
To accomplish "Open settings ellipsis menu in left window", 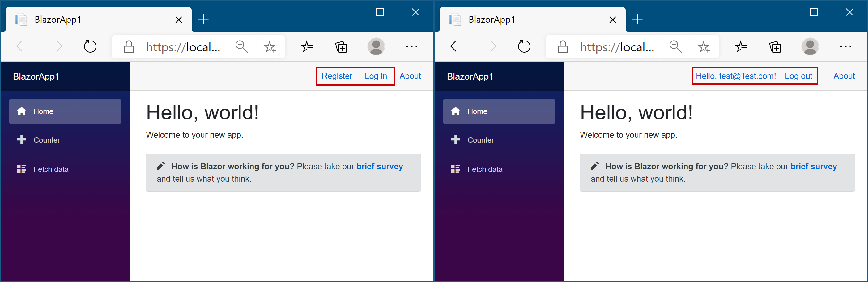I will [411, 46].
